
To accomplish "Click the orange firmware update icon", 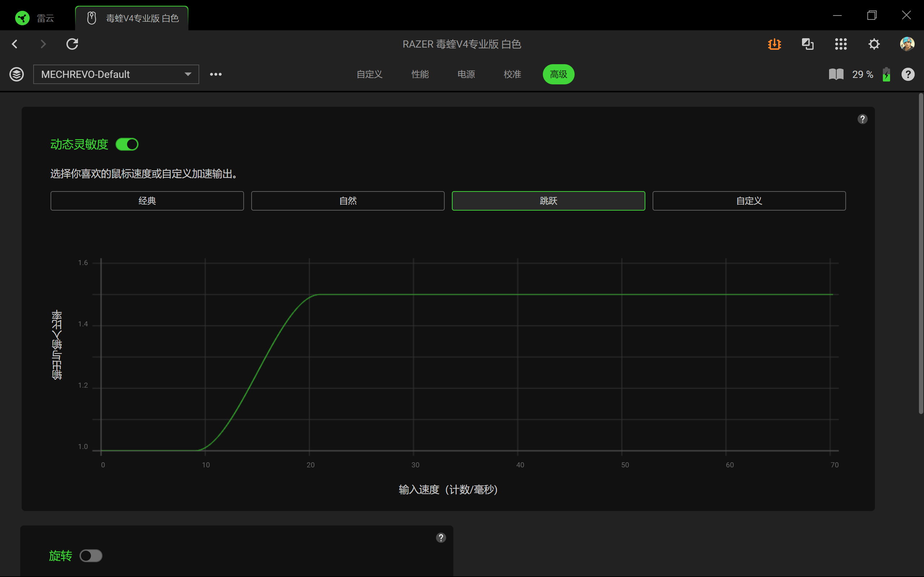I will pyautogui.click(x=774, y=44).
